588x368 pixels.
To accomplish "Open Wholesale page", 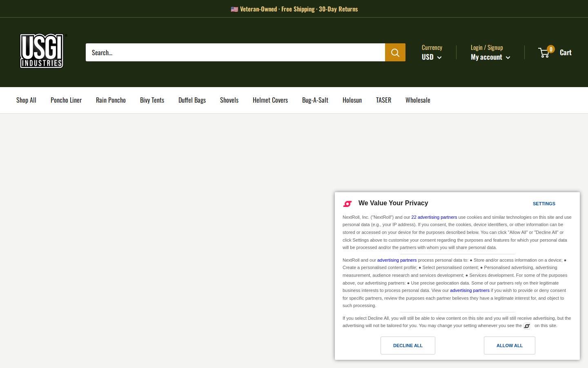I will coord(418,100).
